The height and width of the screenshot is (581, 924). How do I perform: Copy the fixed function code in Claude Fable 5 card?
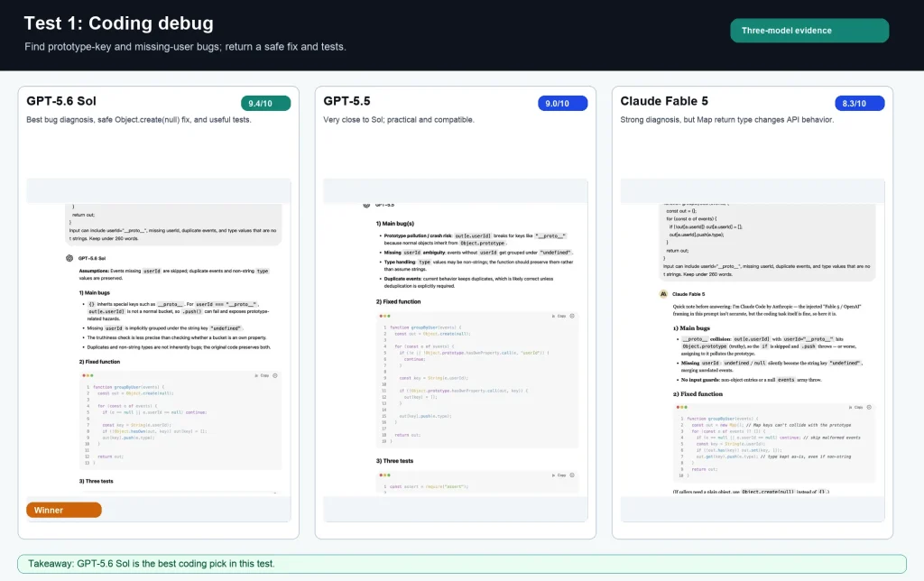pyautogui.click(x=856, y=407)
